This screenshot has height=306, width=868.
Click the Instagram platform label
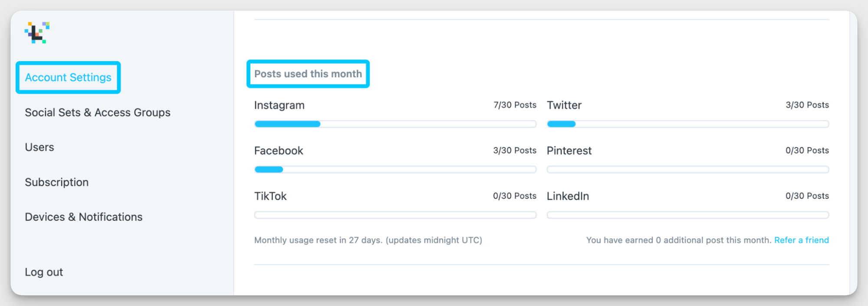click(279, 105)
